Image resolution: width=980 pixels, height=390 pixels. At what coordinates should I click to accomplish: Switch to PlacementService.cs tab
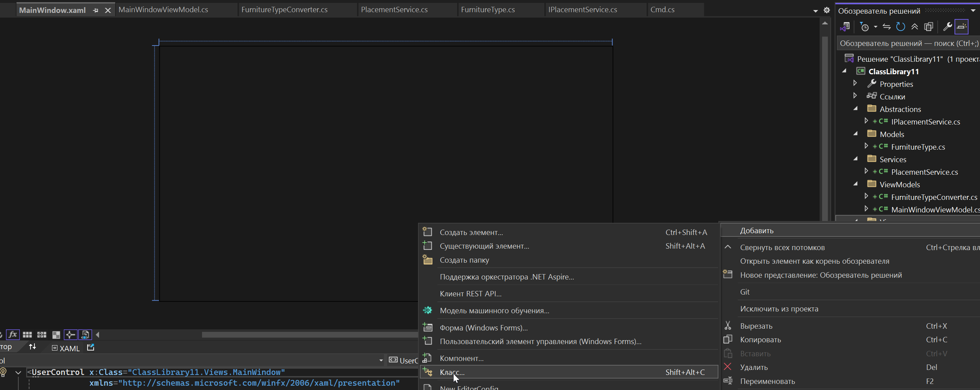[x=394, y=10]
